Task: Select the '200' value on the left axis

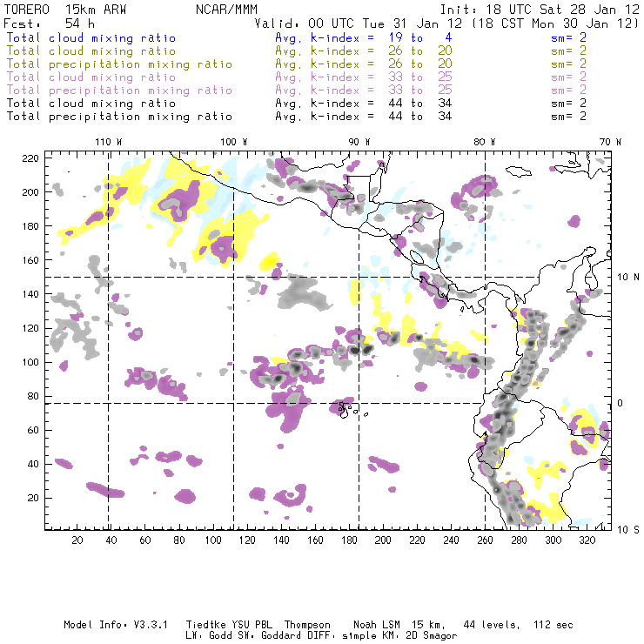Action: 30,192
